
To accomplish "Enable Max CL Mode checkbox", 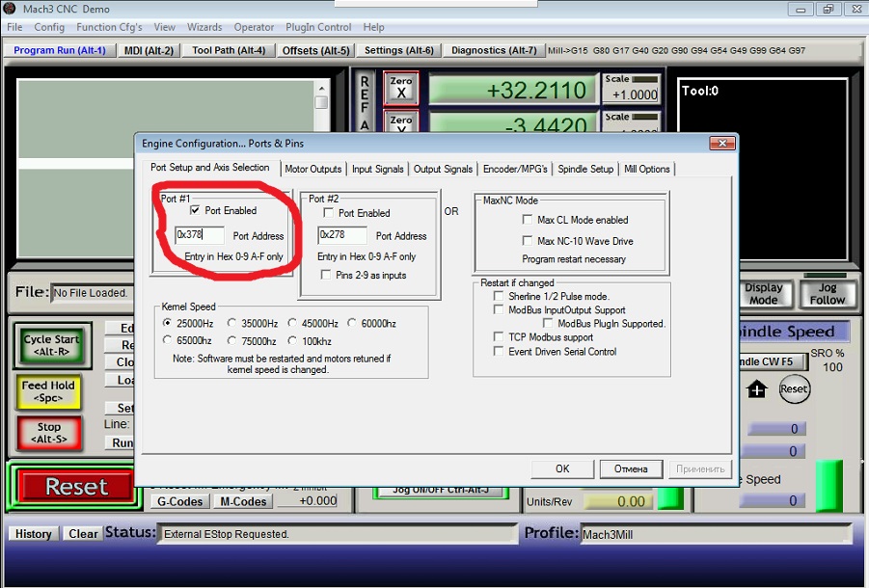I will tap(528, 220).
